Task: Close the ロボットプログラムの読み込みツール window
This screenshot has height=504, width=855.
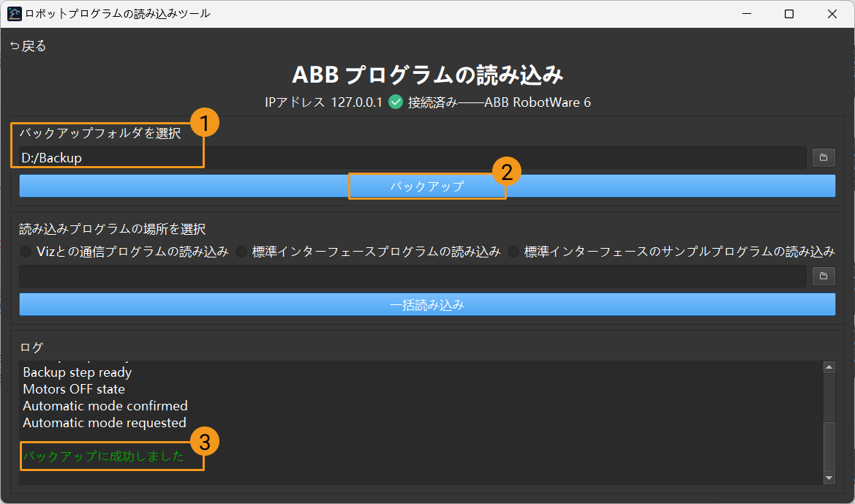Action: [832, 14]
